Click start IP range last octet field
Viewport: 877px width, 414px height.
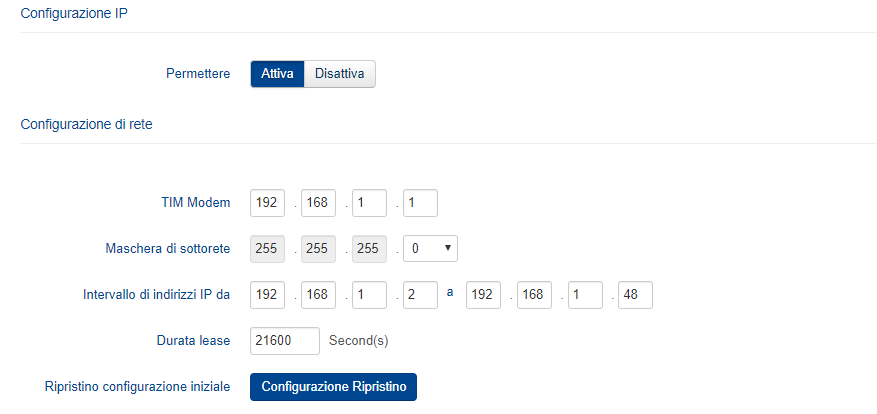coord(421,295)
